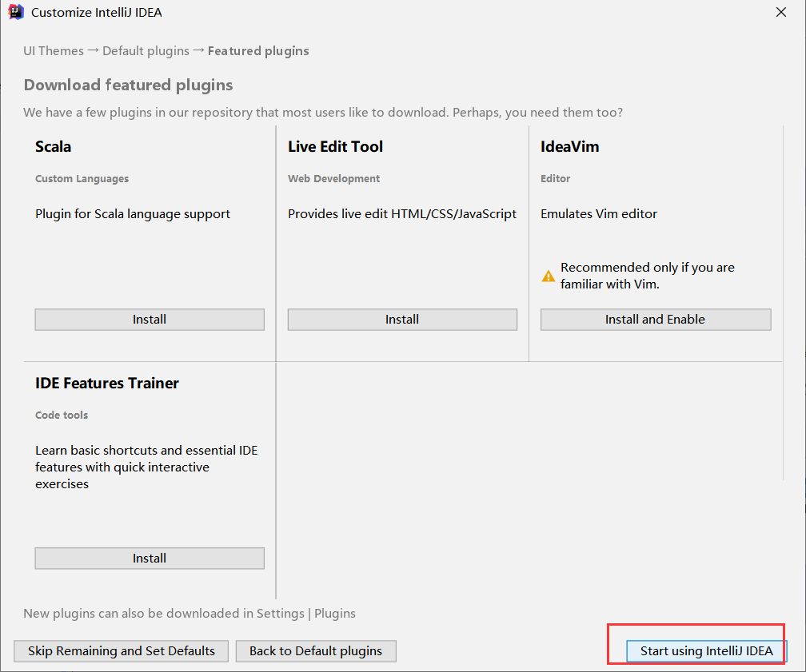Install the Scala plugin

150,320
